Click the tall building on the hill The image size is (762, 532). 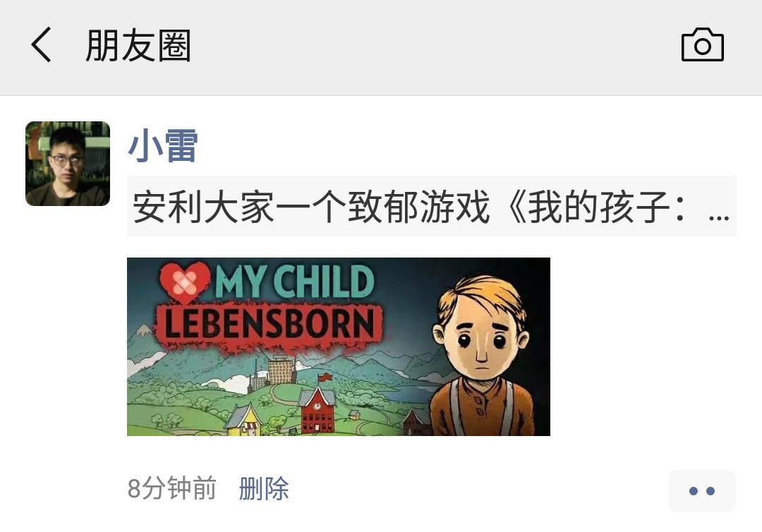[282, 369]
